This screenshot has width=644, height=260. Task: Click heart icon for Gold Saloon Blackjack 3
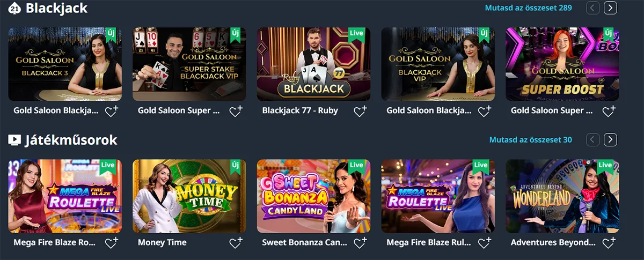(111, 111)
